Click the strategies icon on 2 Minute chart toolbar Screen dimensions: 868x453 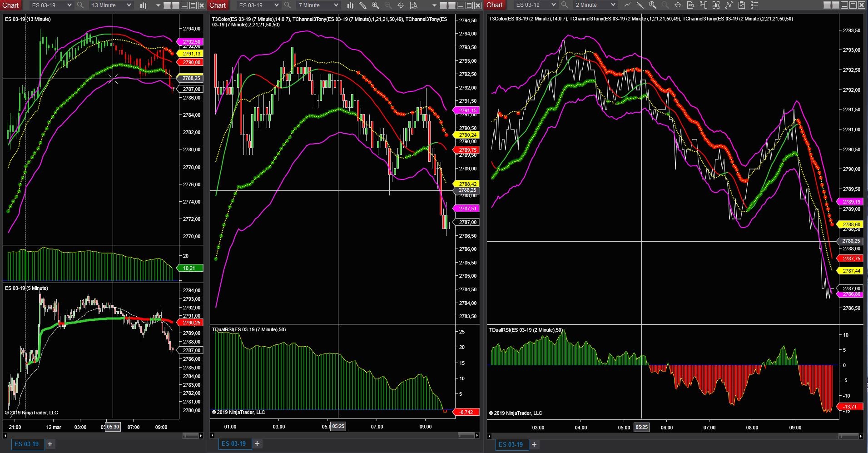click(x=729, y=5)
